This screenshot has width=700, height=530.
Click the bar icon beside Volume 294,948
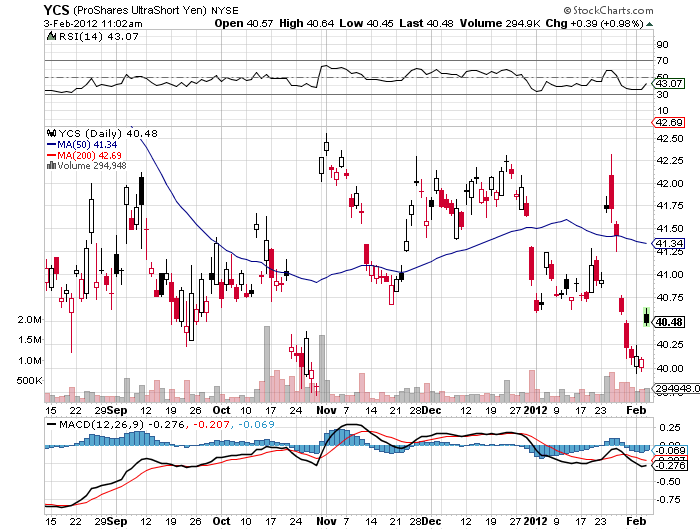click(x=52, y=166)
